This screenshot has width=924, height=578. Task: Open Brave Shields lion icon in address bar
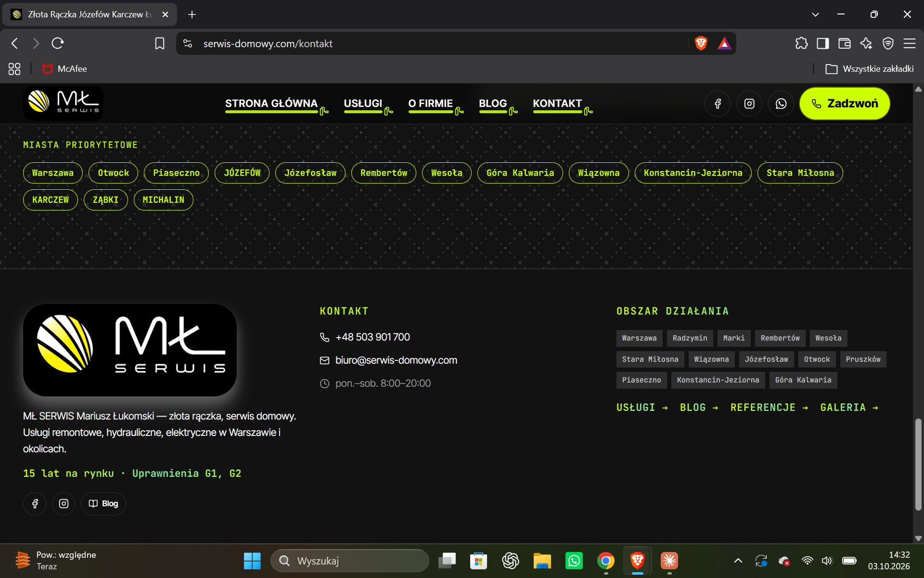701,43
